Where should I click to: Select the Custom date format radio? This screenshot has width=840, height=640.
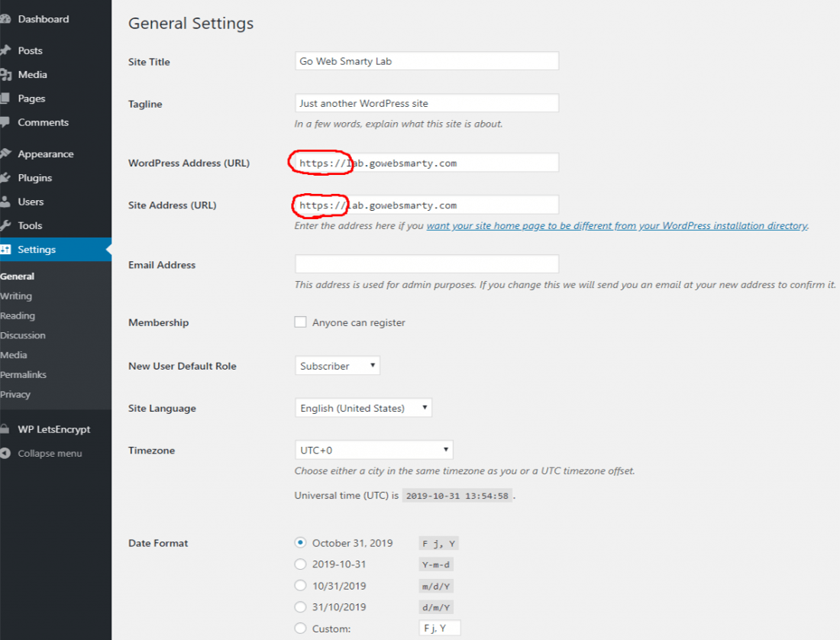(x=301, y=629)
